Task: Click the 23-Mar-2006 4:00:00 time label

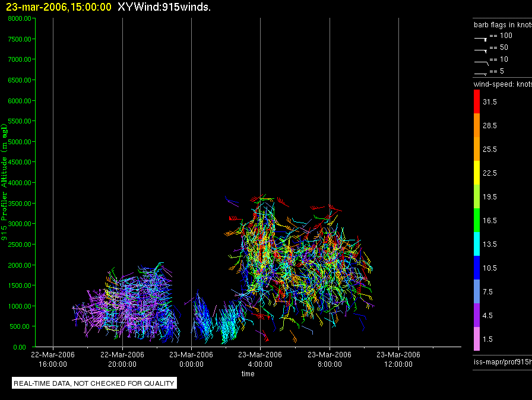Action: click(260, 359)
